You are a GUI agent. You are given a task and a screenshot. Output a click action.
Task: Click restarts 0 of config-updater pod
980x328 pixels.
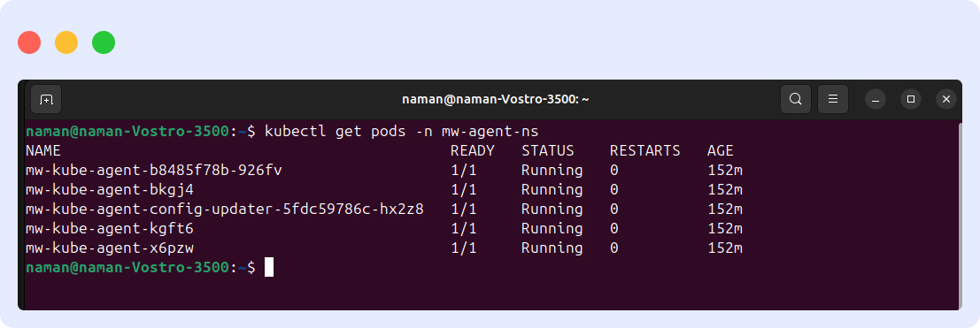[x=614, y=209]
